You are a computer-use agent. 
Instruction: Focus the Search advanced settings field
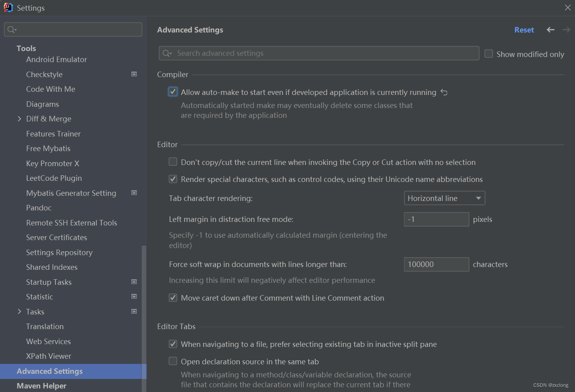click(319, 53)
